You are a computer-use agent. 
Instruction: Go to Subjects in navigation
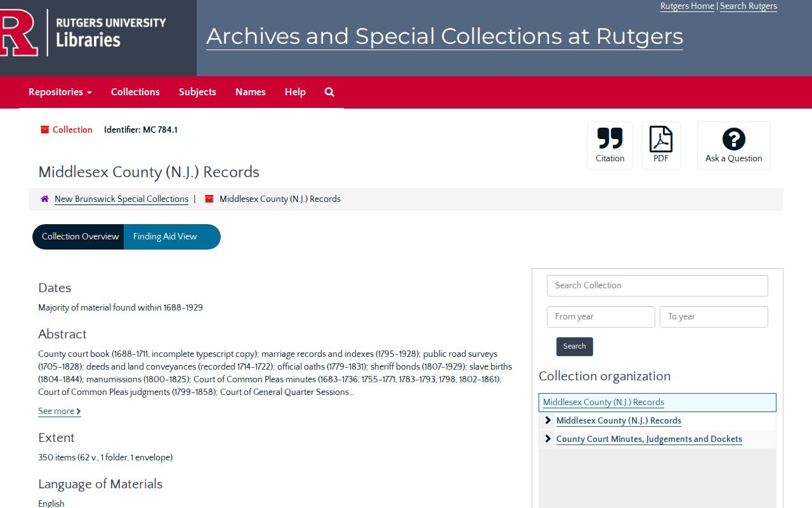[197, 92]
